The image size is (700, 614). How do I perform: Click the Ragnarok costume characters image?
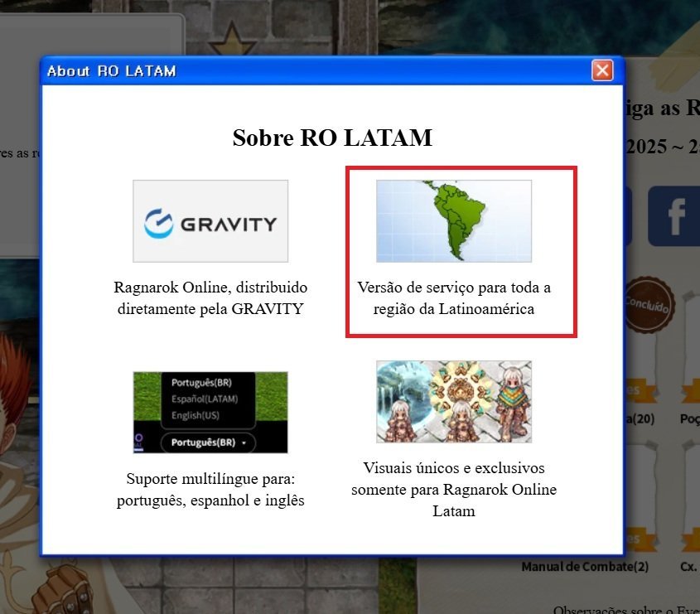click(x=454, y=401)
